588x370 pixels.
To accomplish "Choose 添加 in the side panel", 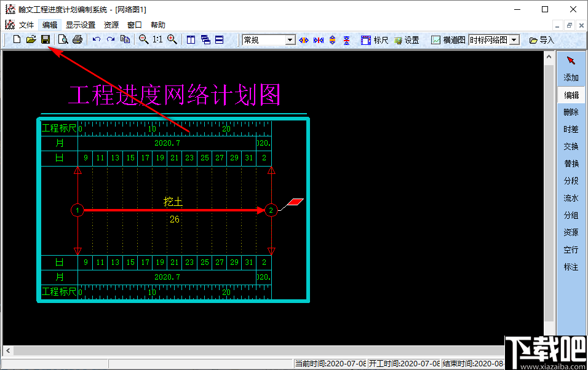I will point(571,77).
